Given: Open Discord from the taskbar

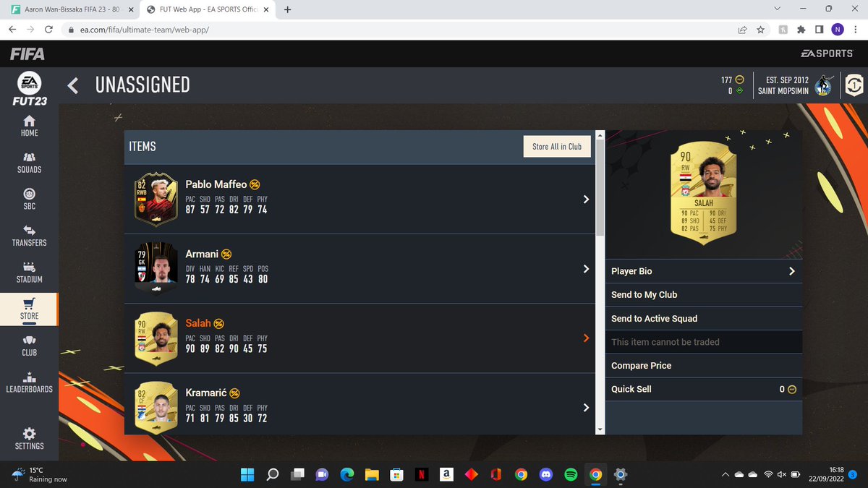Looking at the screenshot, I should [545, 475].
